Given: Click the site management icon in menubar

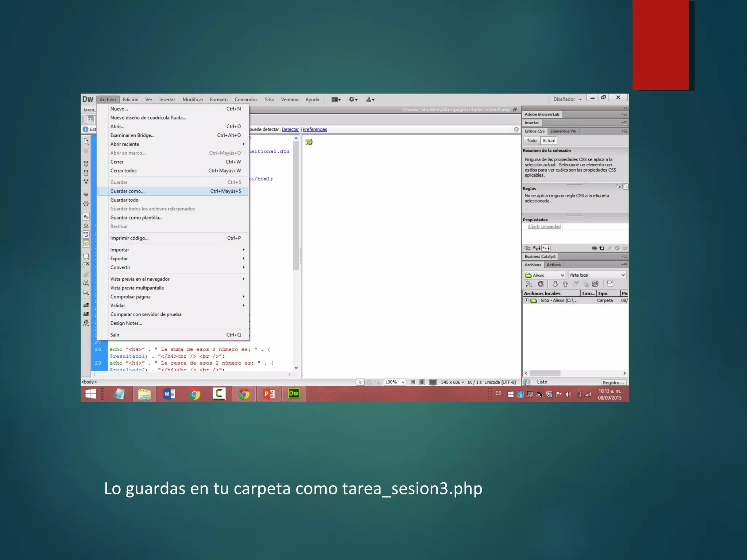Looking at the screenshot, I should pos(370,100).
